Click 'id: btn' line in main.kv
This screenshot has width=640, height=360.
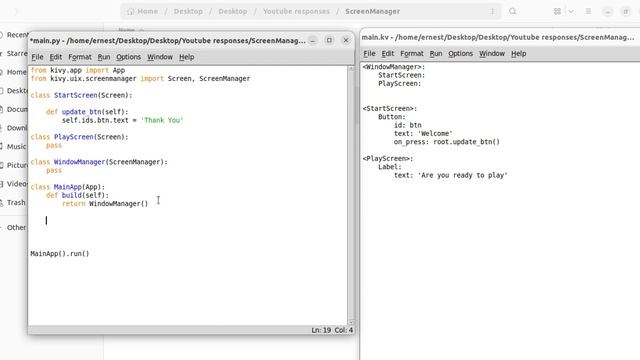tap(407, 125)
